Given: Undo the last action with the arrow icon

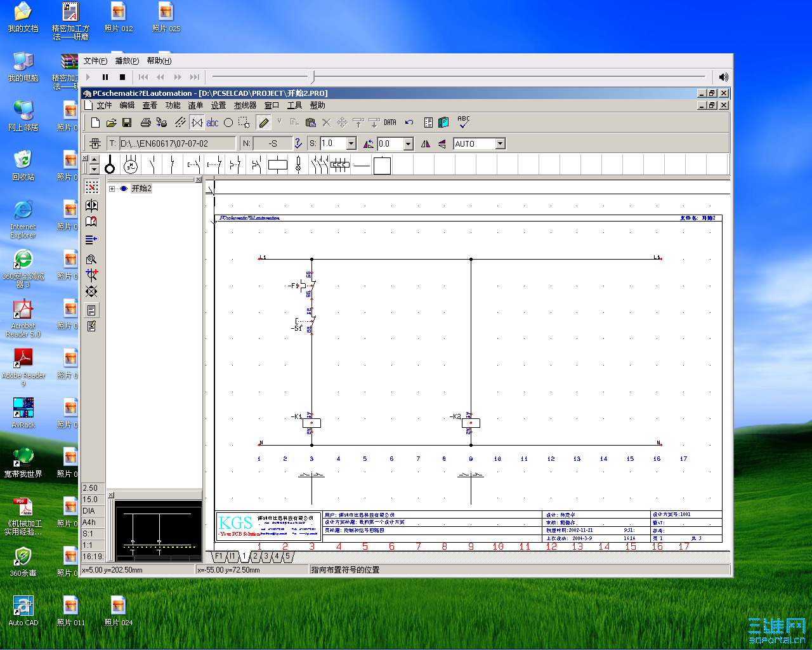Looking at the screenshot, I should pos(409,123).
